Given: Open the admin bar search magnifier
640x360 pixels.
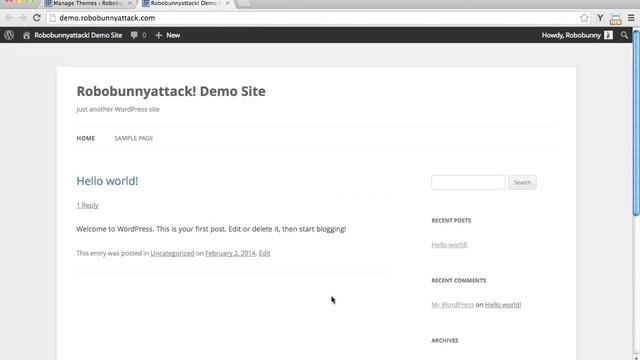Looking at the screenshot, I should point(624,35).
